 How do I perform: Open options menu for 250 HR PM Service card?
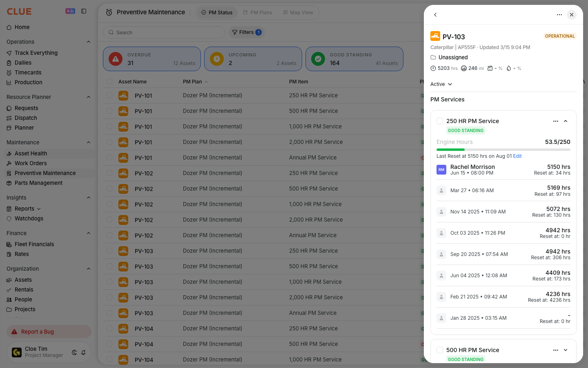pos(556,121)
